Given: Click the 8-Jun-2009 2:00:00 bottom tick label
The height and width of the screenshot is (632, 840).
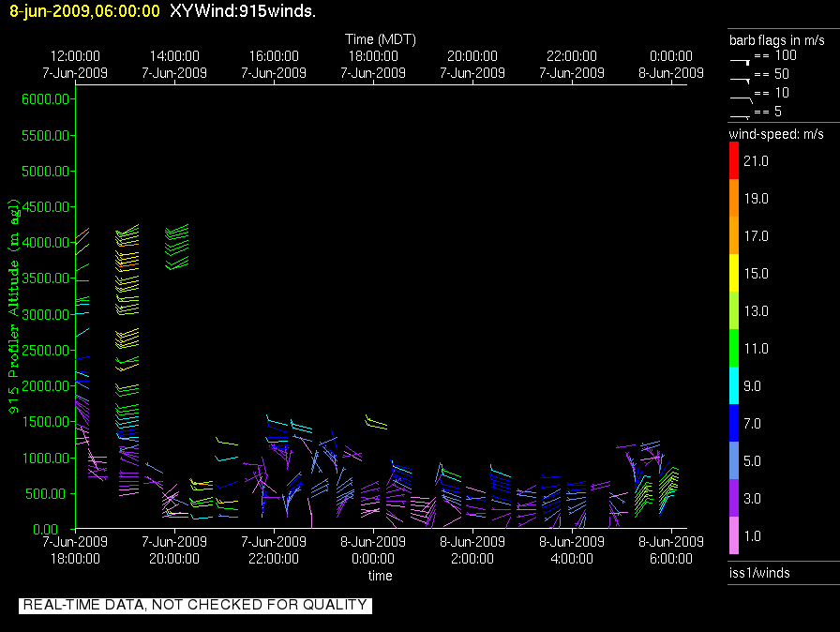Looking at the screenshot, I should [x=472, y=549].
